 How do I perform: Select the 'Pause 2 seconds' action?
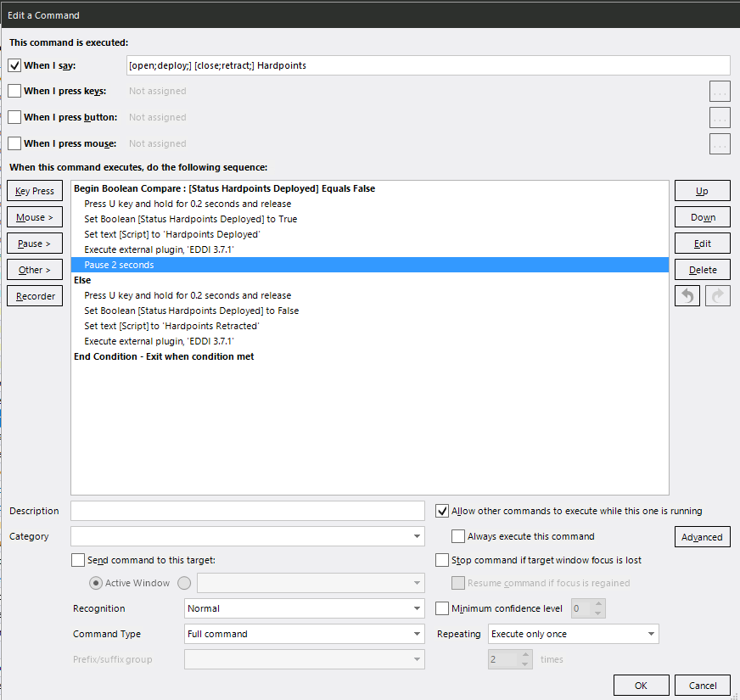coord(370,265)
